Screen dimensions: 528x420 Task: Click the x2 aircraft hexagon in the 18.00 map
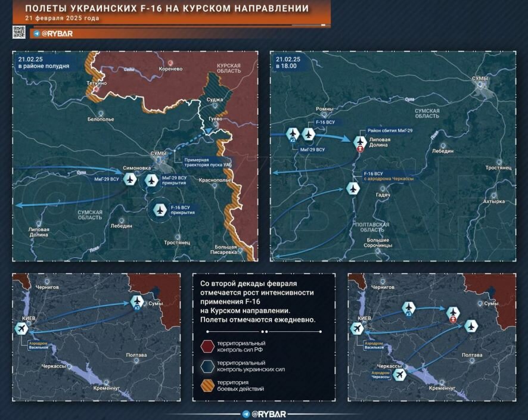[x=293, y=135]
